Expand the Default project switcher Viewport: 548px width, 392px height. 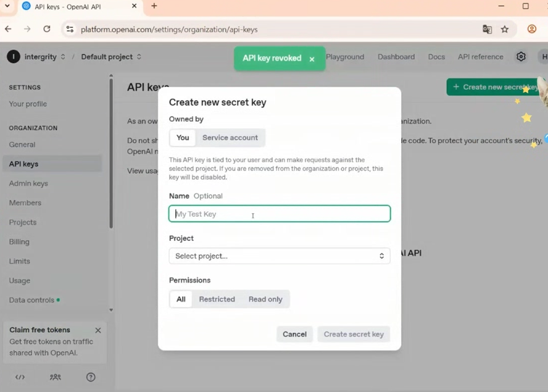tap(139, 57)
